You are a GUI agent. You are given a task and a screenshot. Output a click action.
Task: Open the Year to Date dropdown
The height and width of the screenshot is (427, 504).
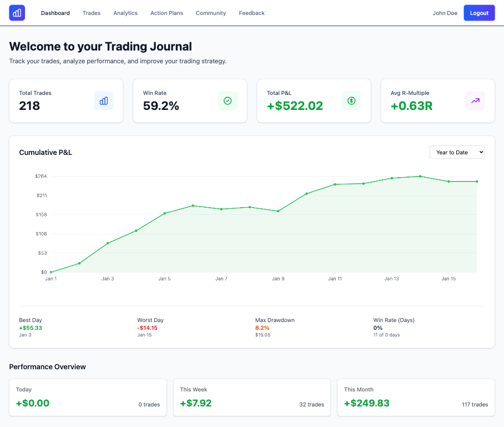[457, 152]
